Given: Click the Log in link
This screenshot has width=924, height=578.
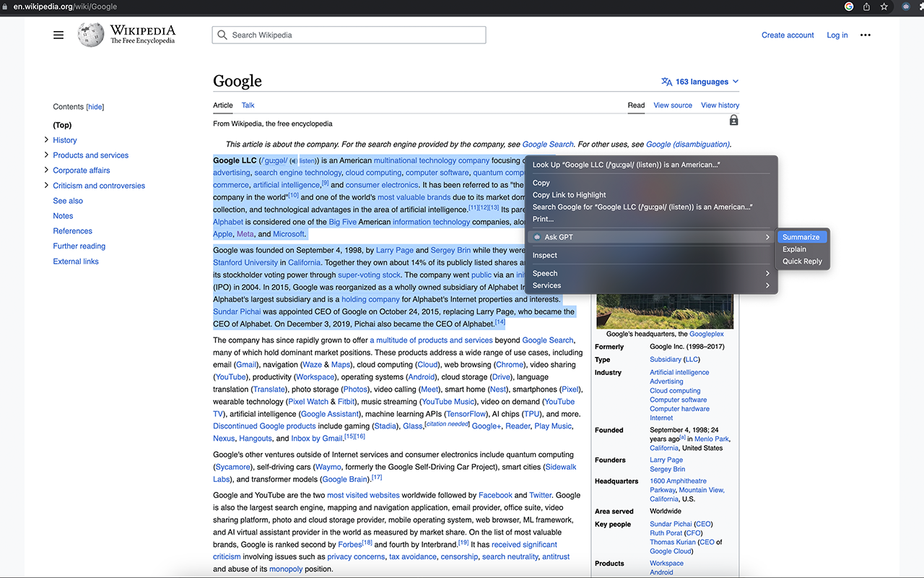Looking at the screenshot, I should [x=837, y=35].
